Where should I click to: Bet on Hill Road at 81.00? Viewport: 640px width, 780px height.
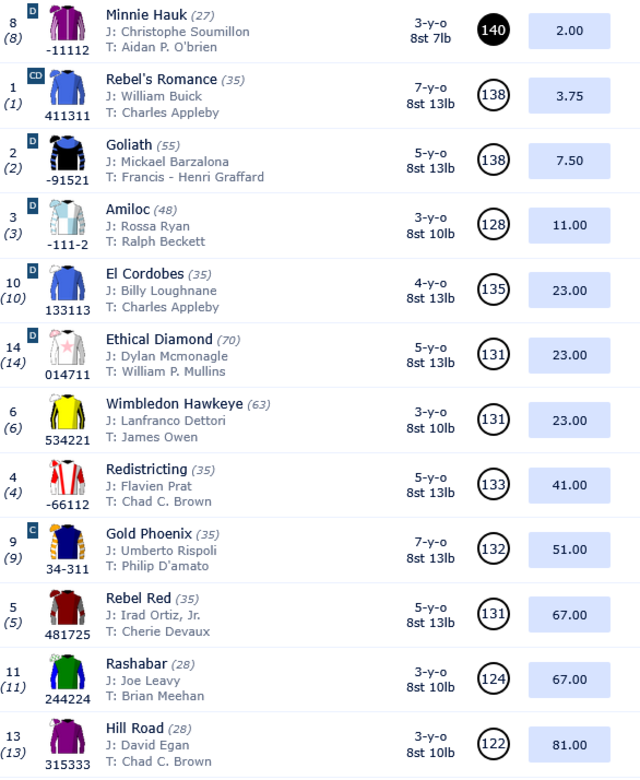569,746
